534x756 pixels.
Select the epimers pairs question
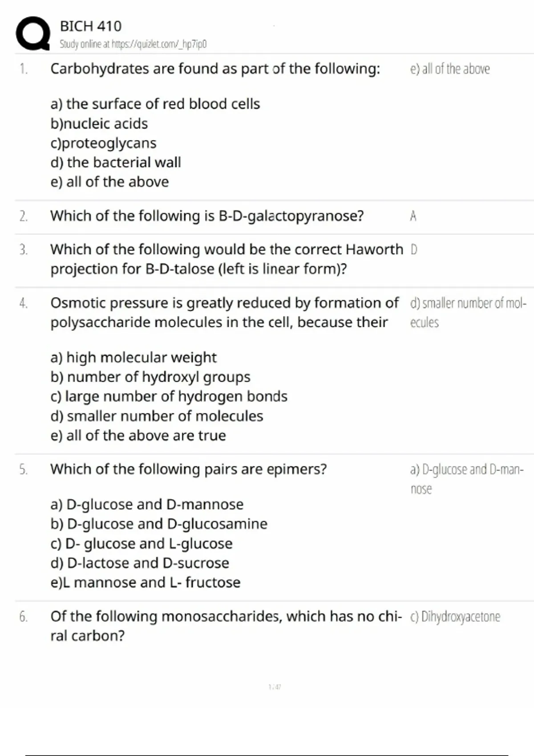point(188,469)
